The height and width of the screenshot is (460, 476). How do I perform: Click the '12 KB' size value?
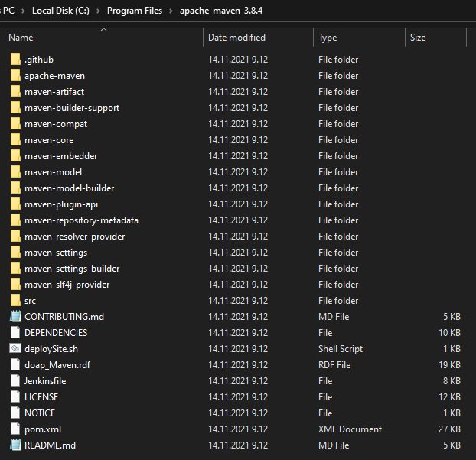pos(449,396)
